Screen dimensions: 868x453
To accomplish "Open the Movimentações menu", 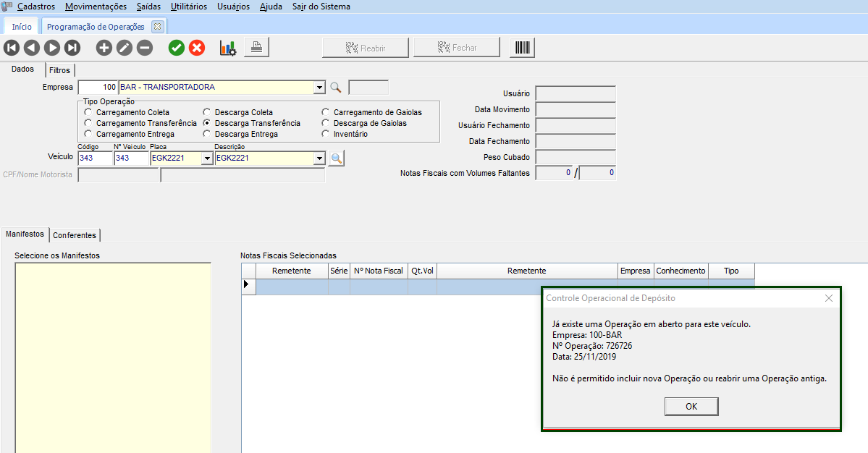I will coord(96,7).
